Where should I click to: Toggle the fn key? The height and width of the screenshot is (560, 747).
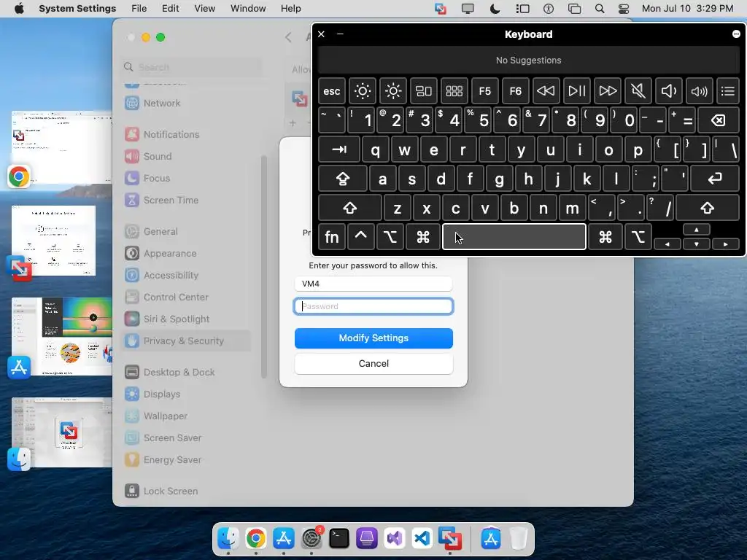332,237
